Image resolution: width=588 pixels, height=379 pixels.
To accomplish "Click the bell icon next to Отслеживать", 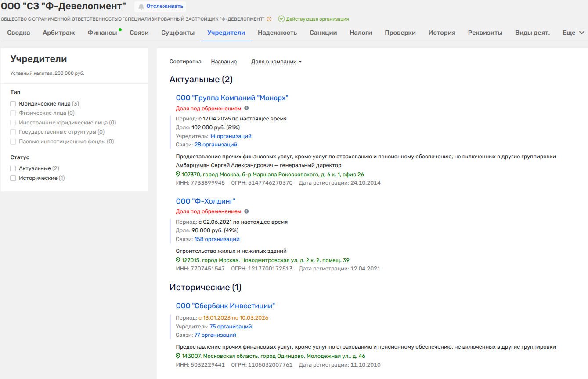I will [141, 7].
